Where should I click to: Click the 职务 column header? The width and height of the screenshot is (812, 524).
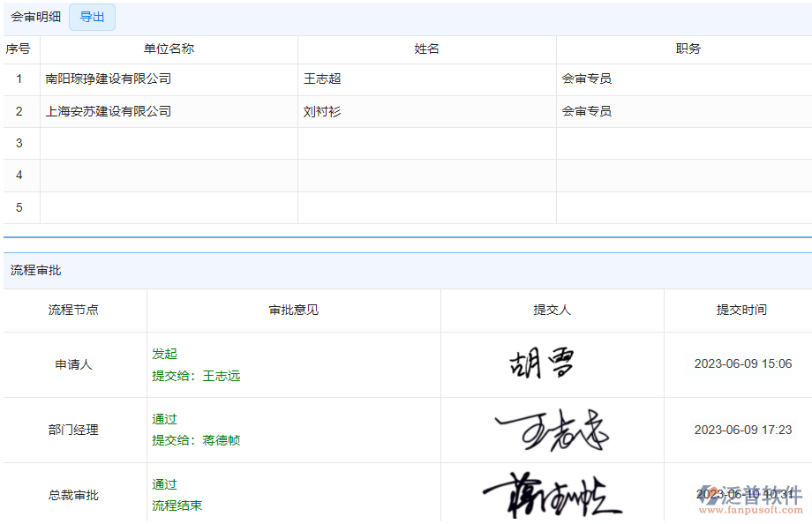688,49
